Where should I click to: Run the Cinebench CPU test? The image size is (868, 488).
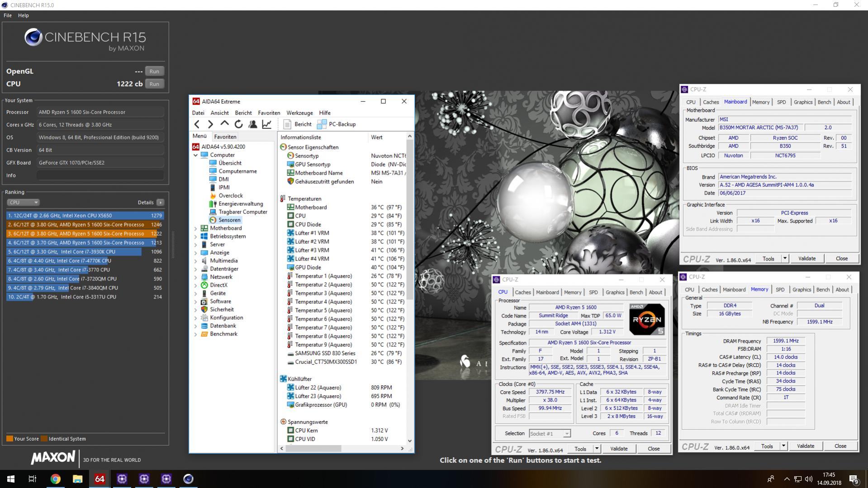click(154, 84)
